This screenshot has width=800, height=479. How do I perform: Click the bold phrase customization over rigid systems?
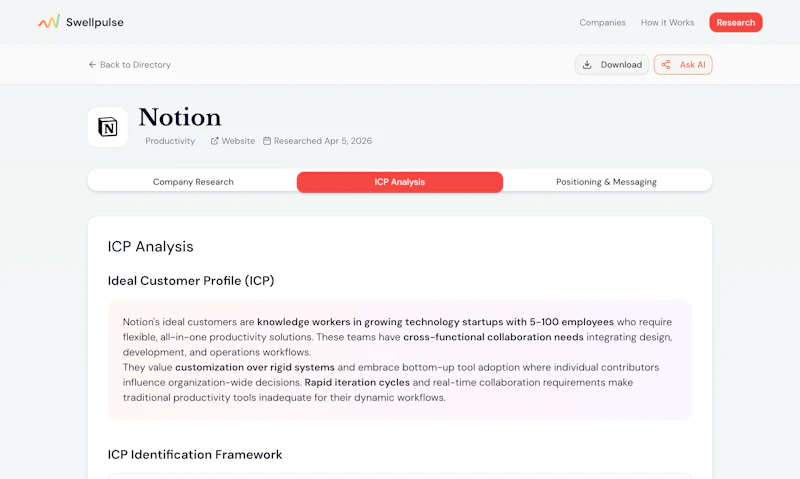[x=255, y=367]
